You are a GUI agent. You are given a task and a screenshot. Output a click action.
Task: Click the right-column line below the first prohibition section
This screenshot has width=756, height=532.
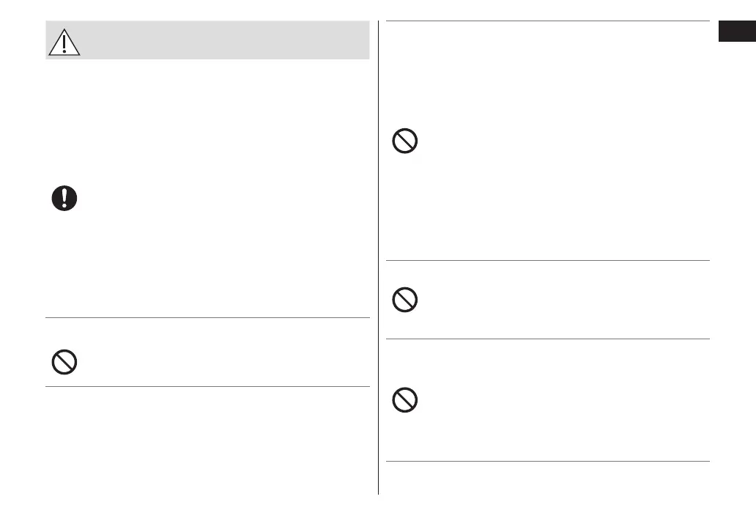(547, 260)
